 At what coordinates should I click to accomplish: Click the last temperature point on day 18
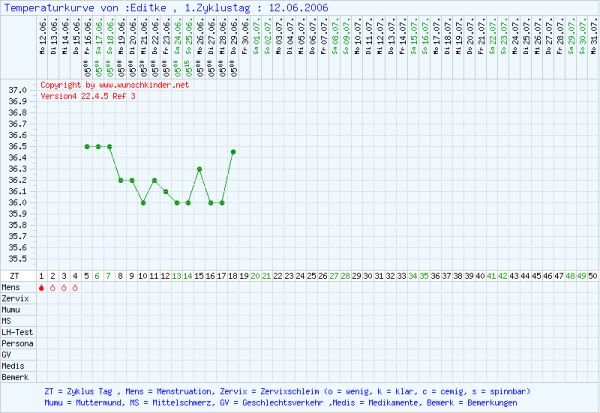pos(233,152)
